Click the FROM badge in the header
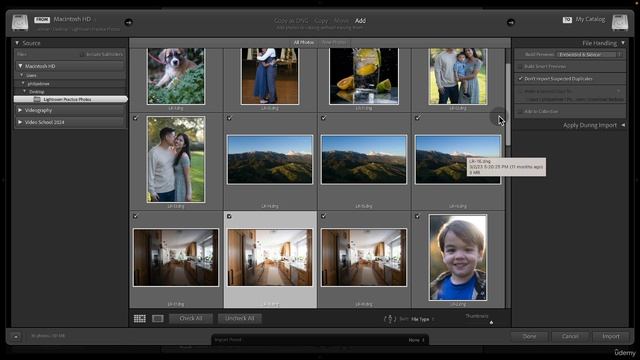This screenshot has height=360, width=640. [42, 20]
